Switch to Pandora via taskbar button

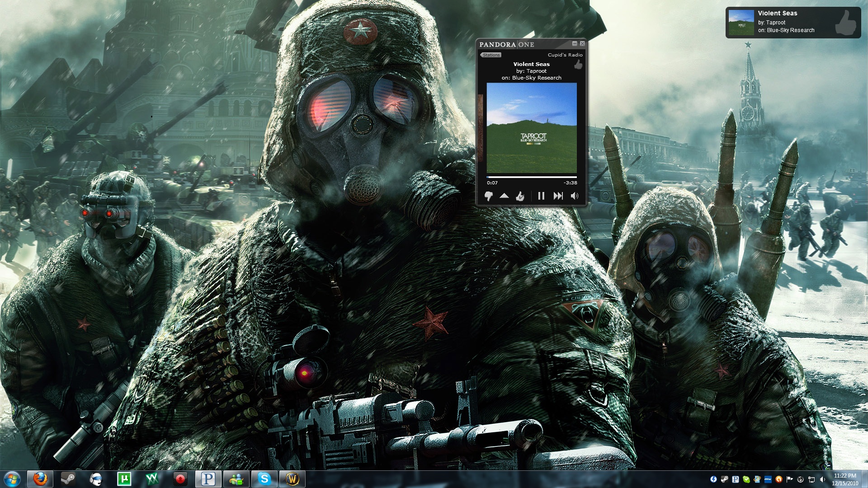coord(208,479)
